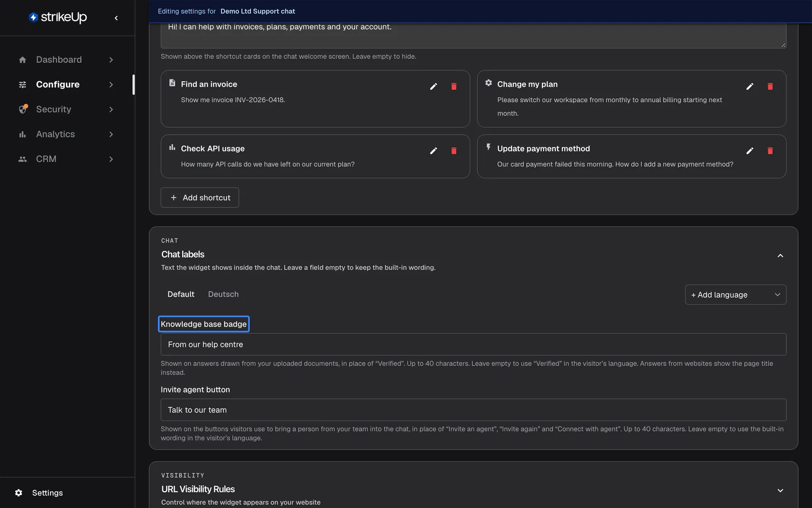Click the text 'Show me invoice INV-2026-0418.'
Image resolution: width=812 pixels, height=508 pixels.
233,100
